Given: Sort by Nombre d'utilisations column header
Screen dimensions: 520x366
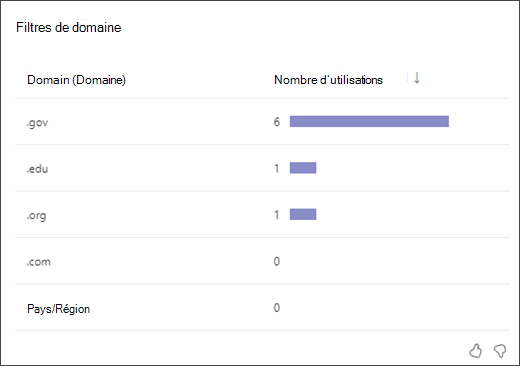Looking at the screenshot, I should click(x=328, y=80).
